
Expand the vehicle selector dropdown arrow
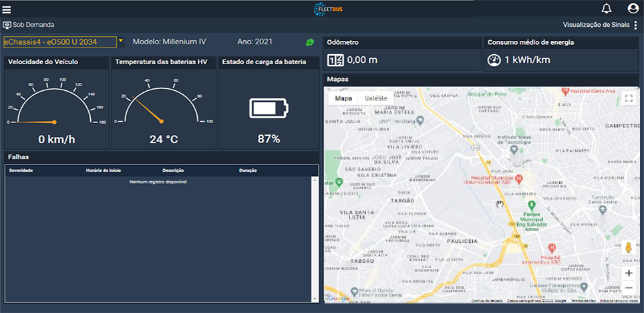pyautogui.click(x=121, y=41)
